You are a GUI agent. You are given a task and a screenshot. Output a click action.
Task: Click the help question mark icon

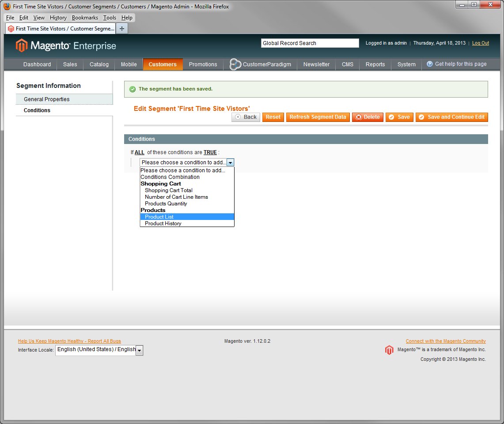pyautogui.click(x=429, y=64)
